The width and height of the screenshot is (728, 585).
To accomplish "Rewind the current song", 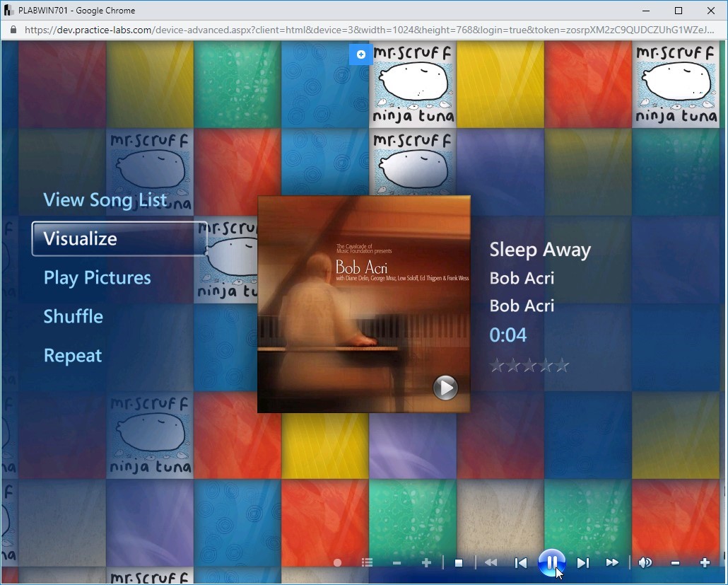I will tap(491, 562).
